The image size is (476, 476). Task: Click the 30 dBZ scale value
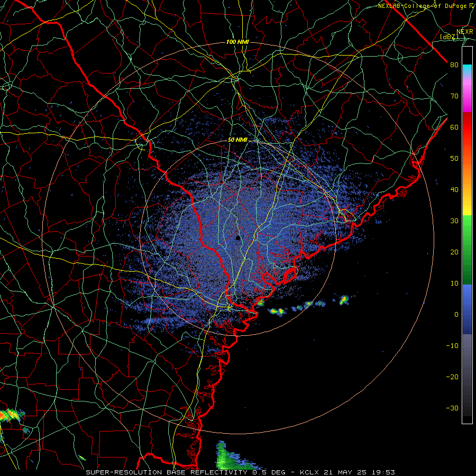tap(454, 221)
